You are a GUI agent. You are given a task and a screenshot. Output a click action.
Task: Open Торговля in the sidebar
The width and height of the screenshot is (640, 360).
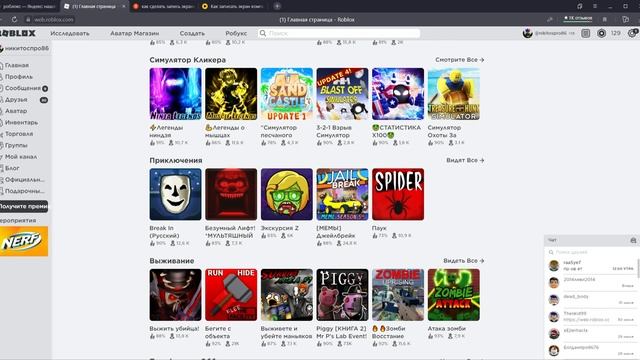coord(19,134)
